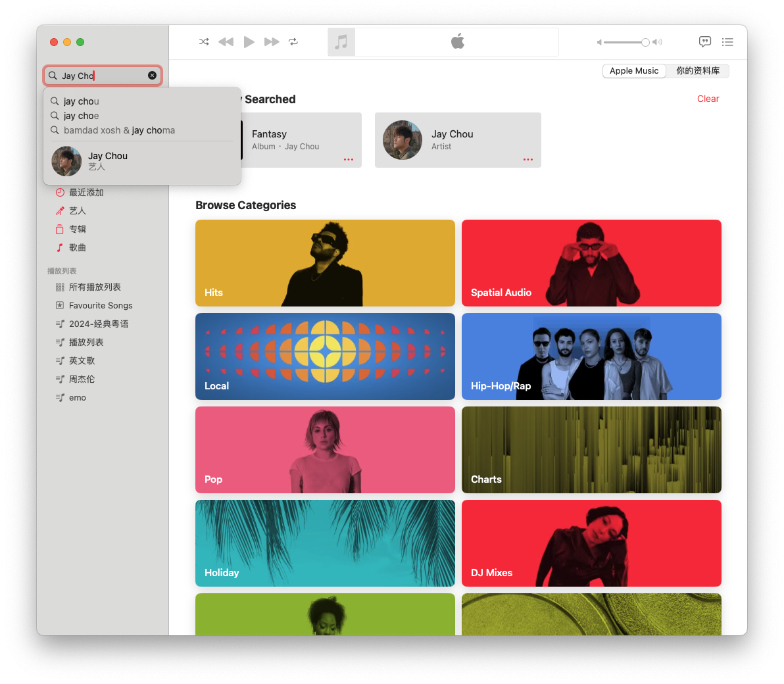The height and width of the screenshot is (684, 784).
Task: Skip to the next track
Action: (x=272, y=42)
